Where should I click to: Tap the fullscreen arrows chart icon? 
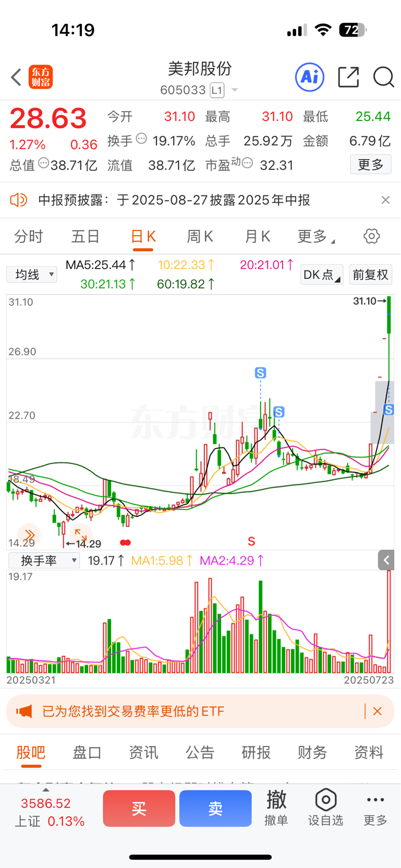coord(81,535)
